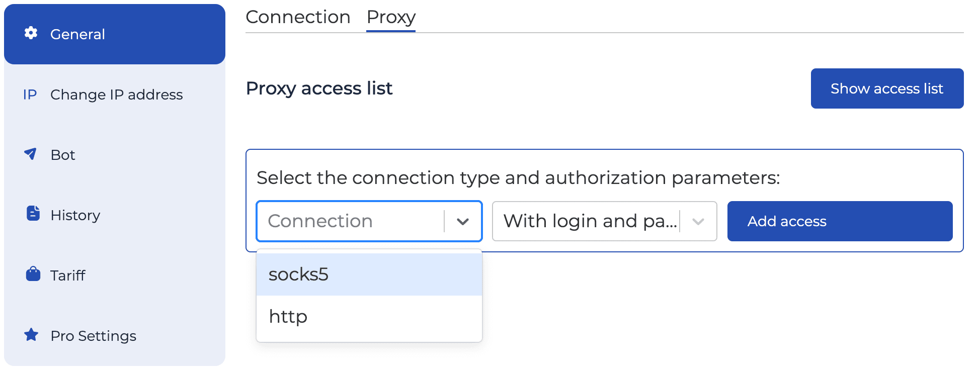Image resolution: width=980 pixels, height=371 pixels.
Task: Open the Pro Settings section
Action: click(93, 335)
